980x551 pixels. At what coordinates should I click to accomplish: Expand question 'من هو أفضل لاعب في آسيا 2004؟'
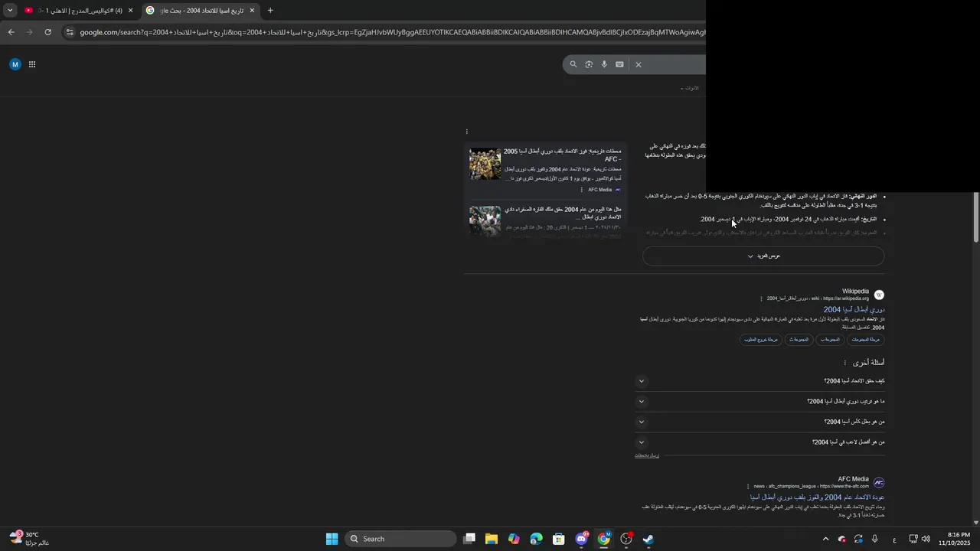pos(759,442)
